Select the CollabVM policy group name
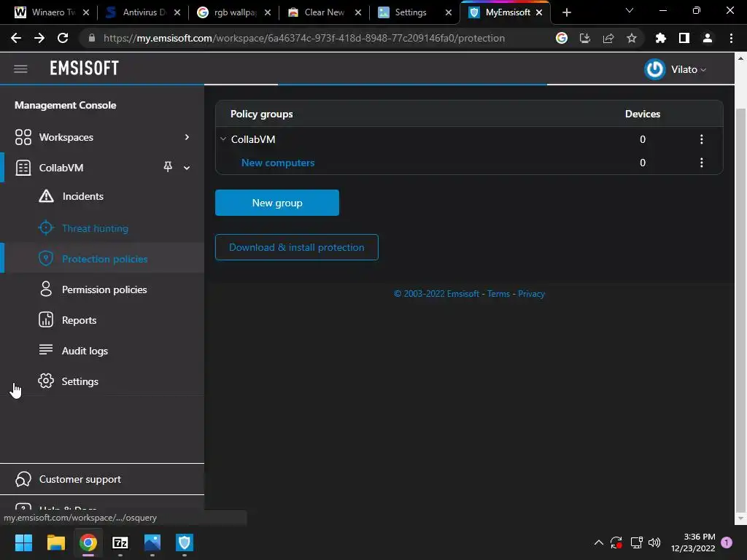 (x=253, y=139)
